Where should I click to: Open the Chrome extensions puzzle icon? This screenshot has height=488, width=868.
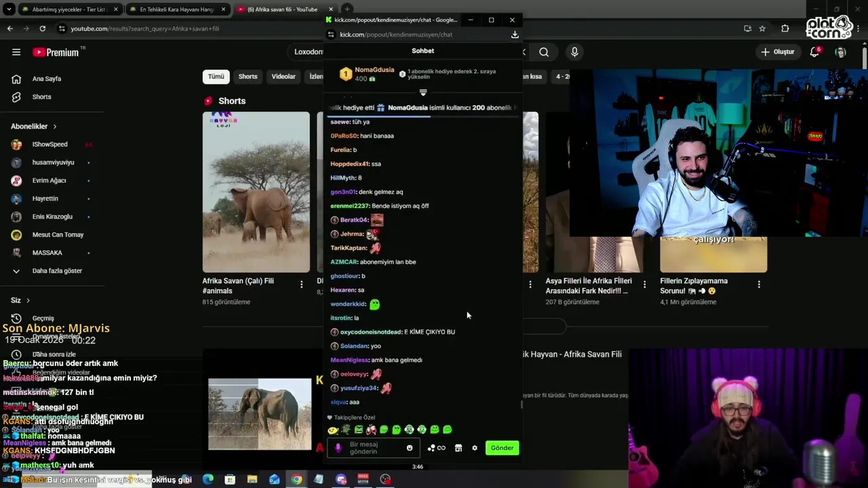point(785,28)
